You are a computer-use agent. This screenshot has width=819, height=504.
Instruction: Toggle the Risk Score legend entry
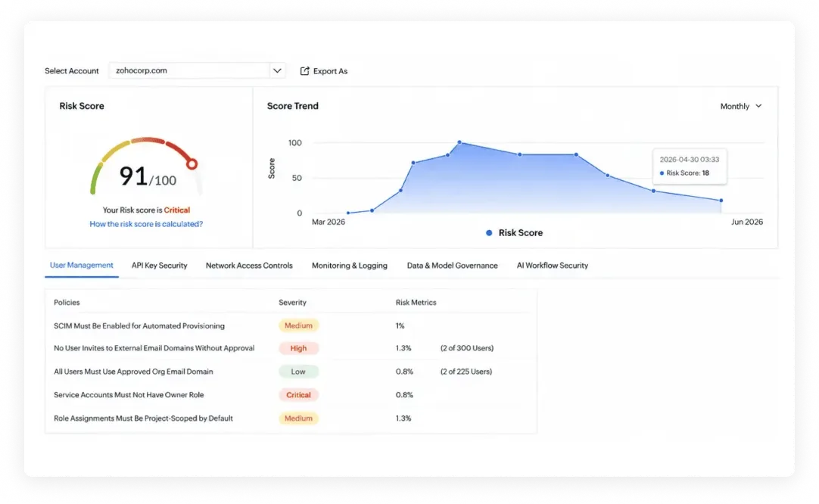click(x=515, y=233)
